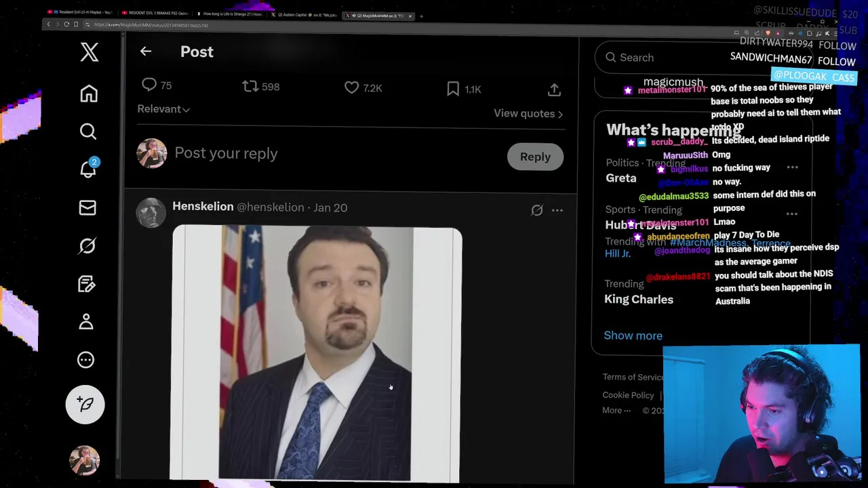Open the King Charles trend
The height and width of the screenshot is (488, 868).
tap(639, 299)
